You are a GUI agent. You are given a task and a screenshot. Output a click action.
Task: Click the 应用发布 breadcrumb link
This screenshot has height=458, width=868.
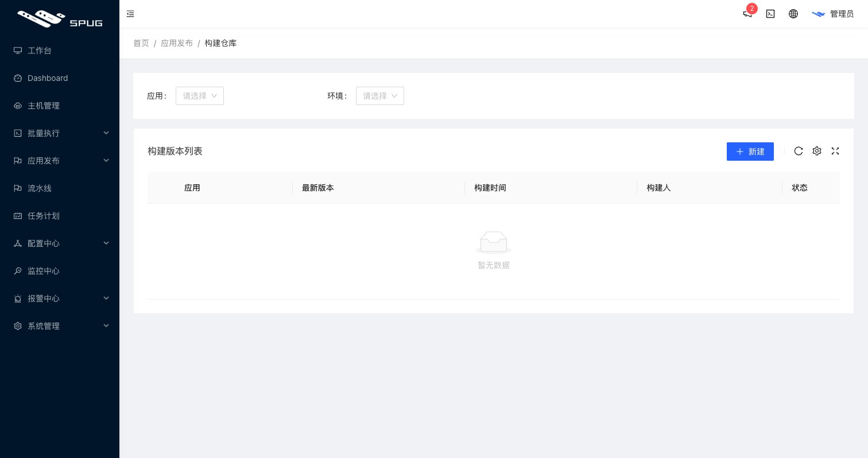click(177, 43)
